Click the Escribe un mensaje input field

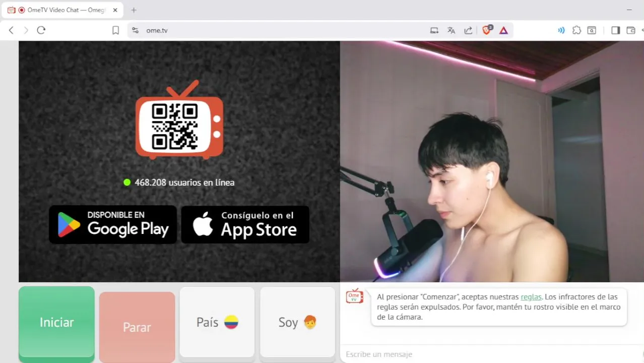(492, 354)
